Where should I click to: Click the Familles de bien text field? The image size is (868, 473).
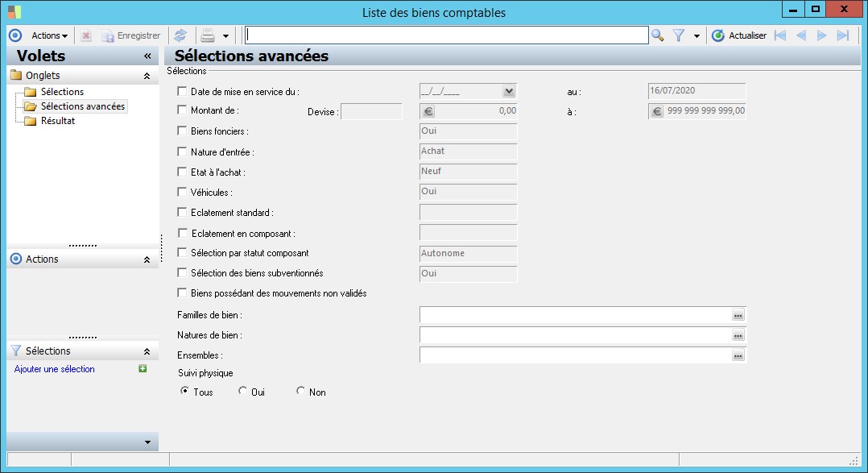(x=575, y=315)
